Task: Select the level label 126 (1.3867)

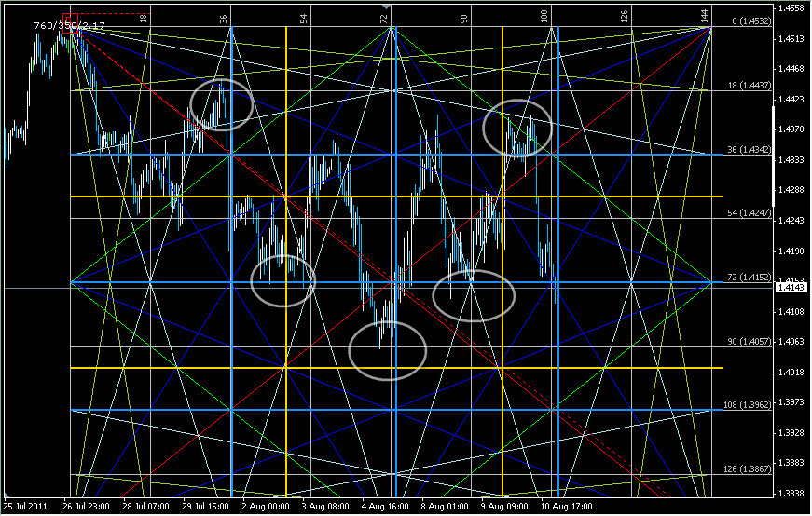Action: tap(748, 468)
